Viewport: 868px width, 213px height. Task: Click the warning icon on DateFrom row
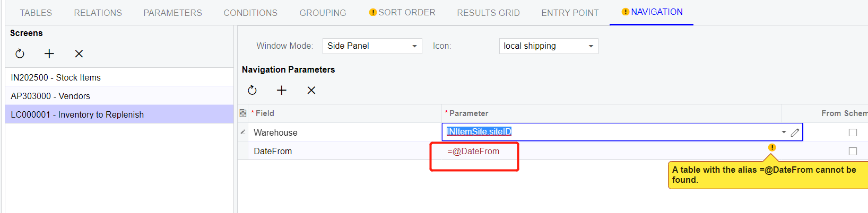(772, 147)
